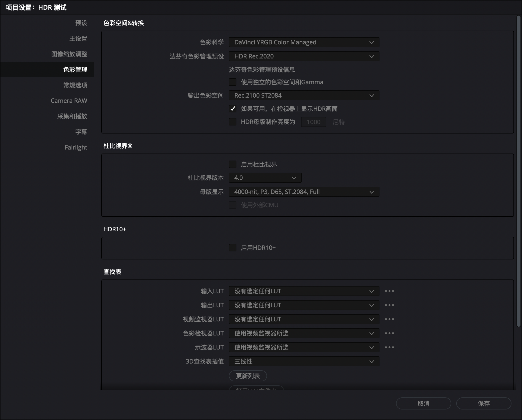Open the three-dot options for 视频监视器LUT
The image size is (522, 420).
click(x=389, y=319)
